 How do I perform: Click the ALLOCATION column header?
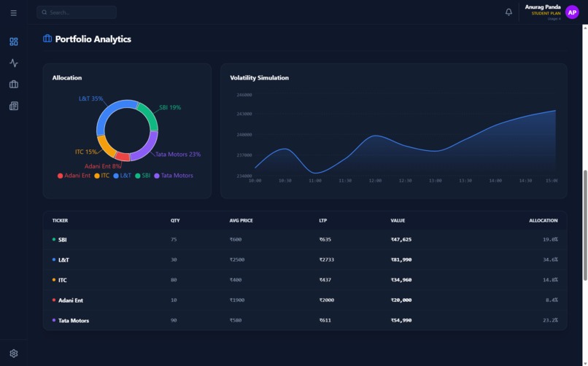click(543, 221)
